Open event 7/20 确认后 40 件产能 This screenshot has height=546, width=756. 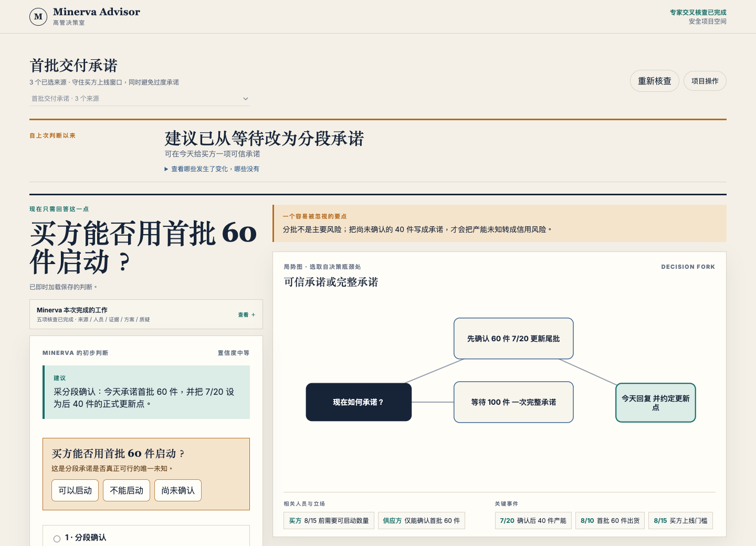click(533, 521)
